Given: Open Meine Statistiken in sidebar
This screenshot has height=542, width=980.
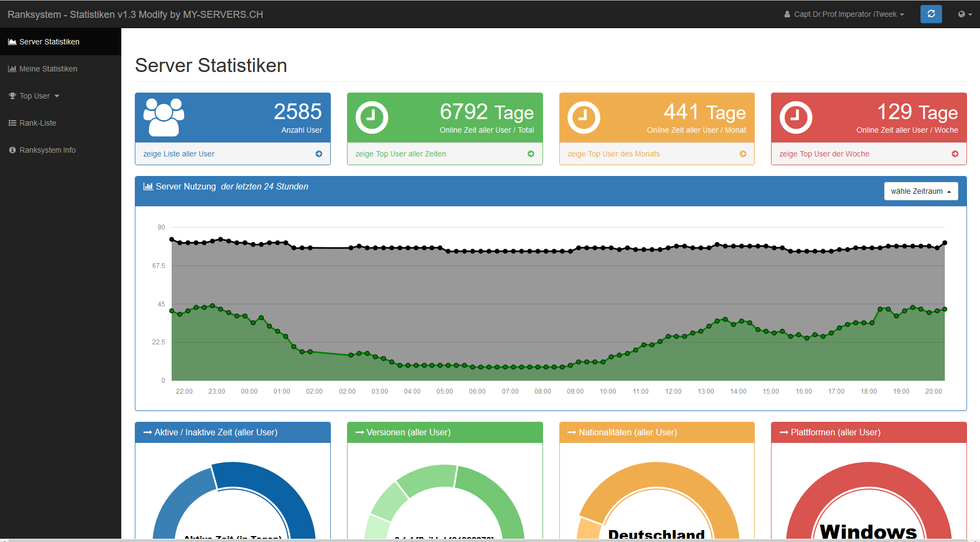Looking at the screenshot, I should tap(48, 69).
